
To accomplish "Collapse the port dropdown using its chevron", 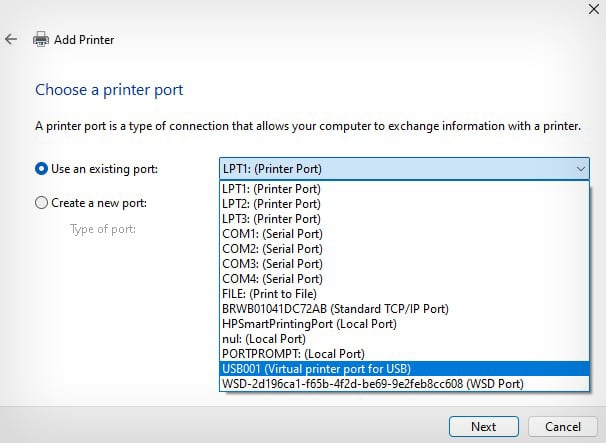I will tap(580, 169).
